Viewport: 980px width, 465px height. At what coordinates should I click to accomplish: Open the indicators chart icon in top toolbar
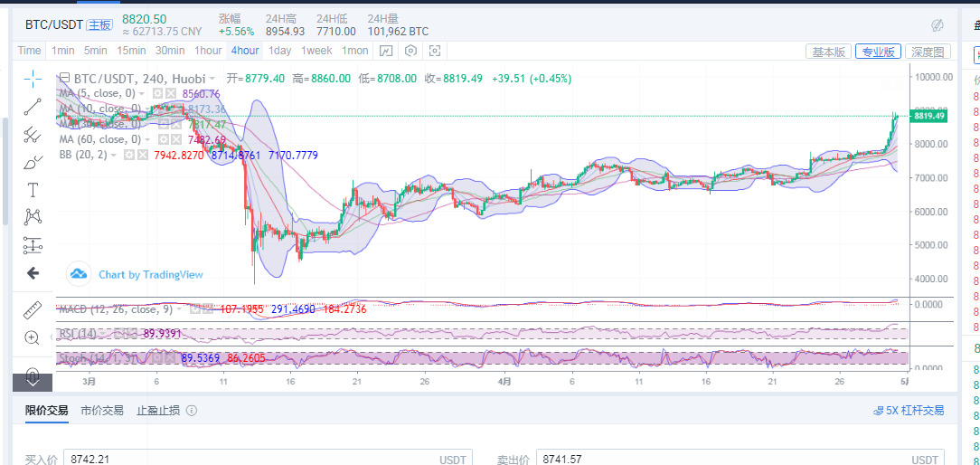point(386,51)
